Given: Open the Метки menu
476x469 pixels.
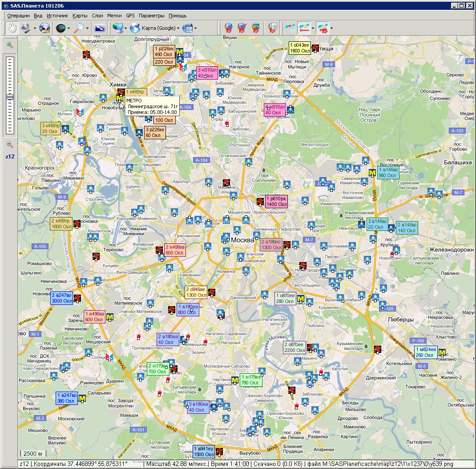Looking at the screenshot, I should [x=114, y=16].
